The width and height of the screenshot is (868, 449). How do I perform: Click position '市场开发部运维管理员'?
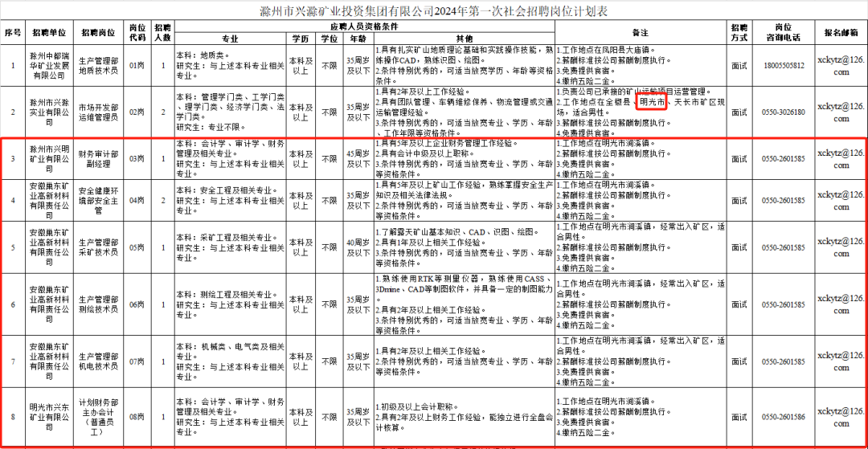99,112
